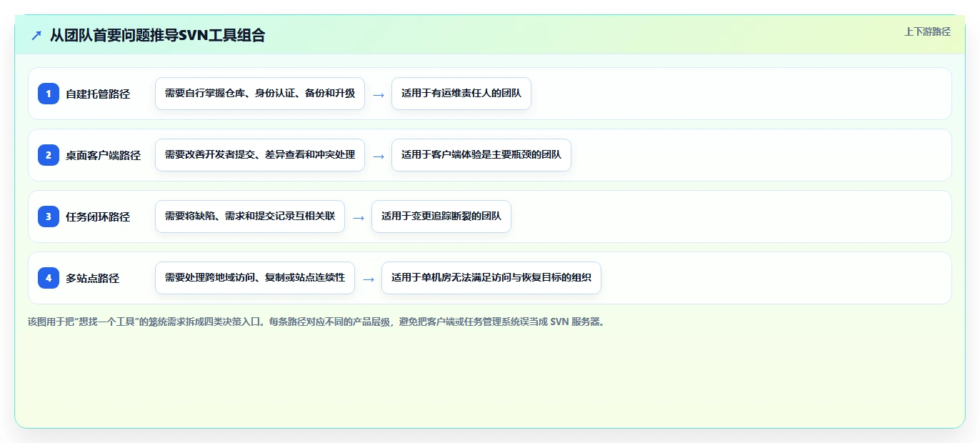Click the arrow in the 自建托管路径 row
This screenshot has width=980, height=443.
tap(379, 94)
